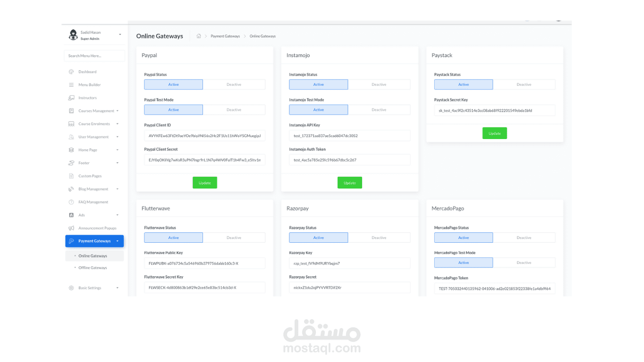644x362 pixels.
Task: Expand Blog Management submenu arrow
Action: tap(117, 189)
